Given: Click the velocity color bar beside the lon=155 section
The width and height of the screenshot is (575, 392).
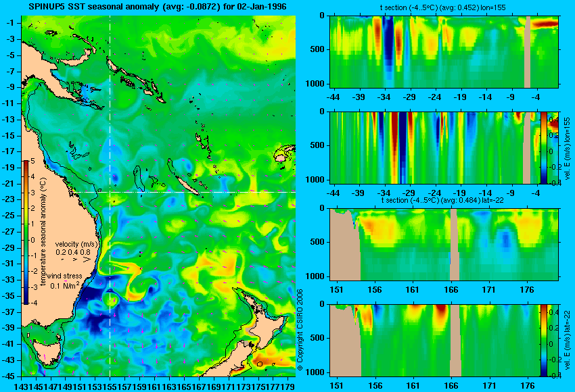Looking at the screenshot, I should click(x=543, y=147).
